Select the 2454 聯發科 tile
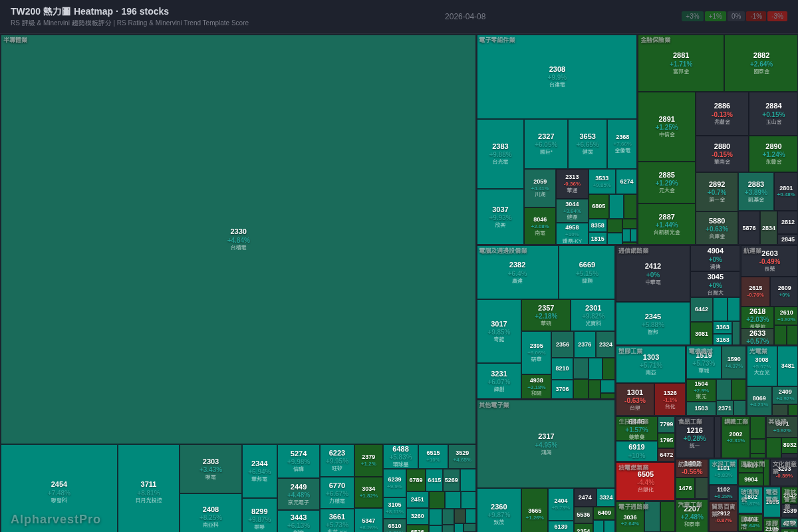Image resolution: width=798 pixels, height=532 pixels. tap(59, 489)
